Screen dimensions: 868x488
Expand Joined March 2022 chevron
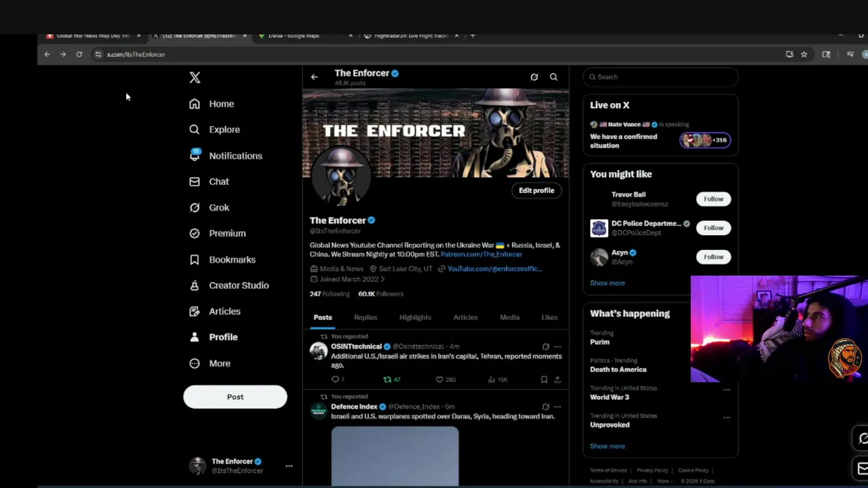(382, 279)
